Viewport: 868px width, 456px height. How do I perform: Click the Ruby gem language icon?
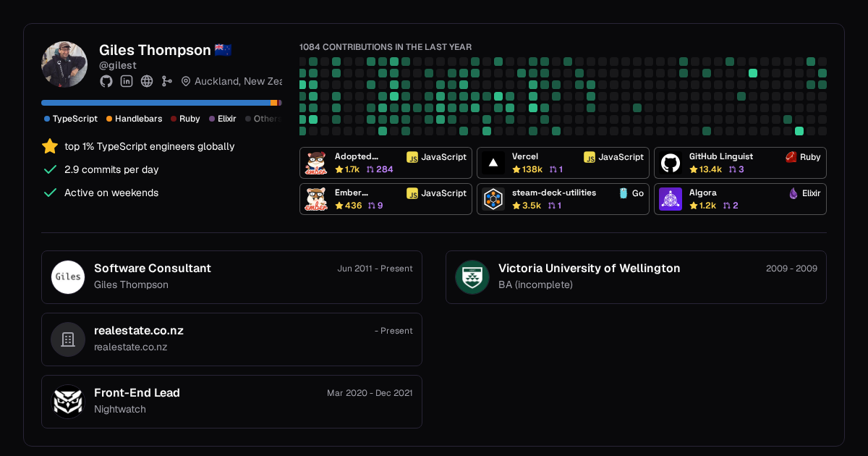(x=791, y=157)
